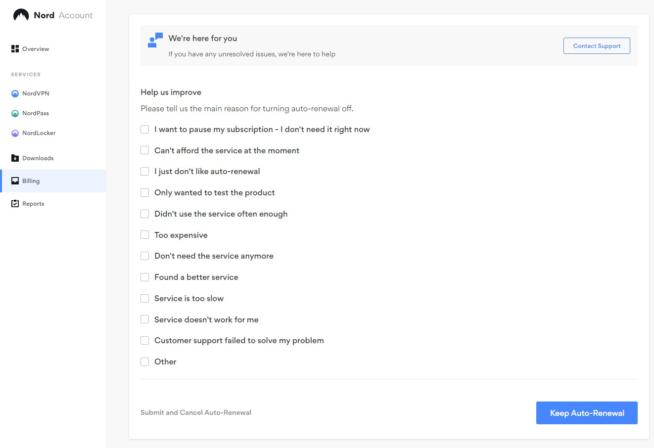The image size is (654, 448).
Task: Click the Contact Support button
Action: tap(596, 46)
